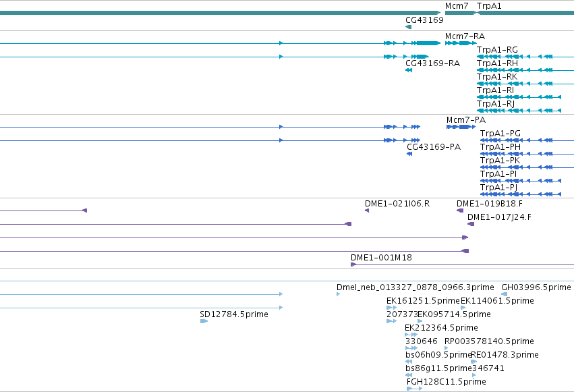Click the 207373 EST label
The width and height of the screenshot is (574, 392).
(x=402, y=314)
